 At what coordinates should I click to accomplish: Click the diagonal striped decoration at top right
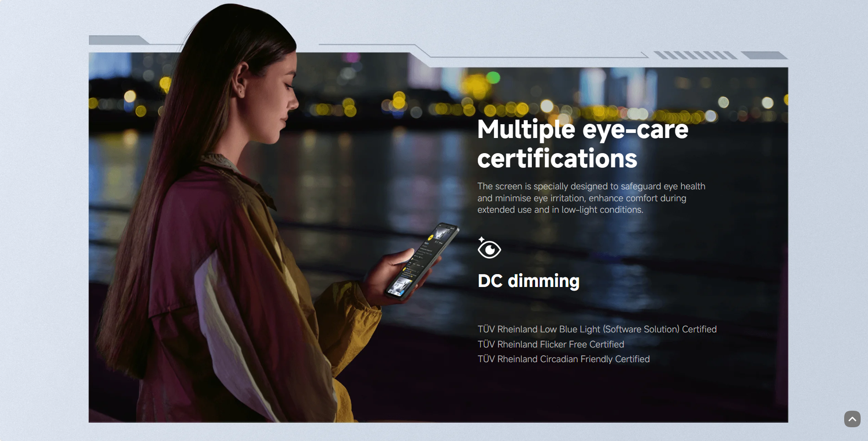tap(695, 55)
